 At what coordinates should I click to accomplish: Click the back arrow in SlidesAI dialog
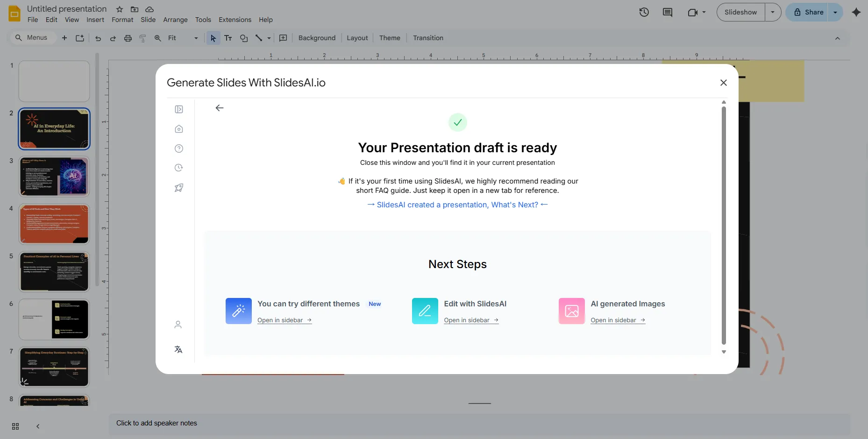pyautogui.click(x=220, y=108)
